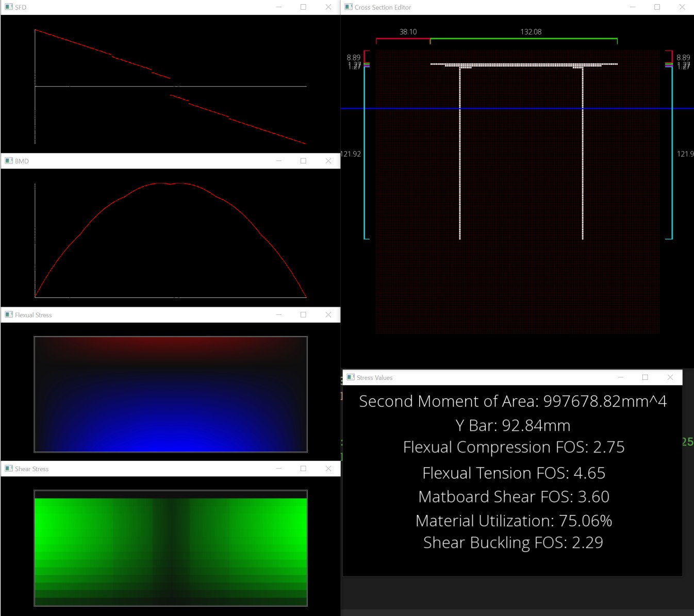Image resolution: width=694 pixels, height=616 pixels.
Task: Maximize the Cross Section Editor window
Action: coord(657,7)
